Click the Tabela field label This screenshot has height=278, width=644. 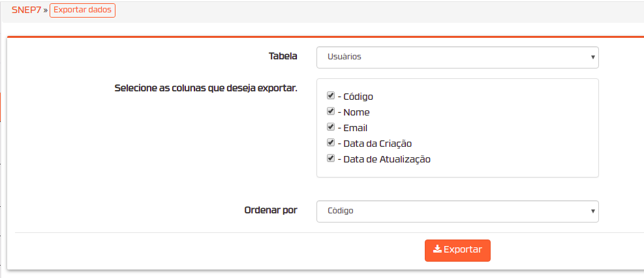coord(283,56)
